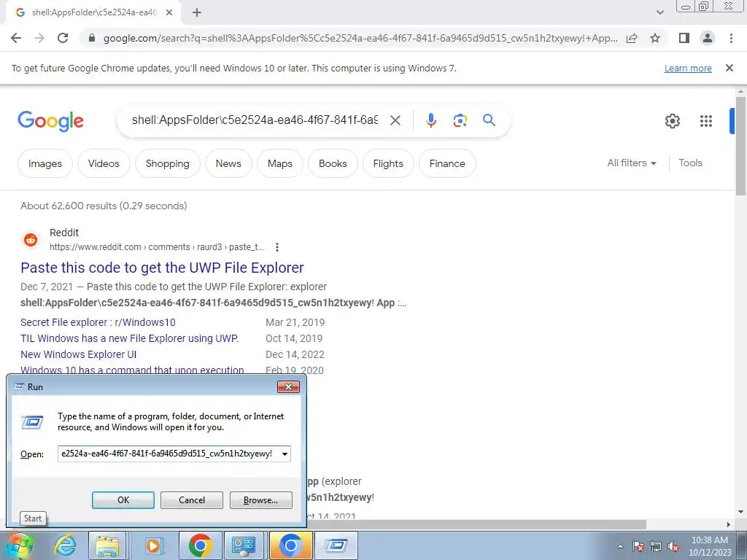Switch to Videos results

(x=104, y=163)
